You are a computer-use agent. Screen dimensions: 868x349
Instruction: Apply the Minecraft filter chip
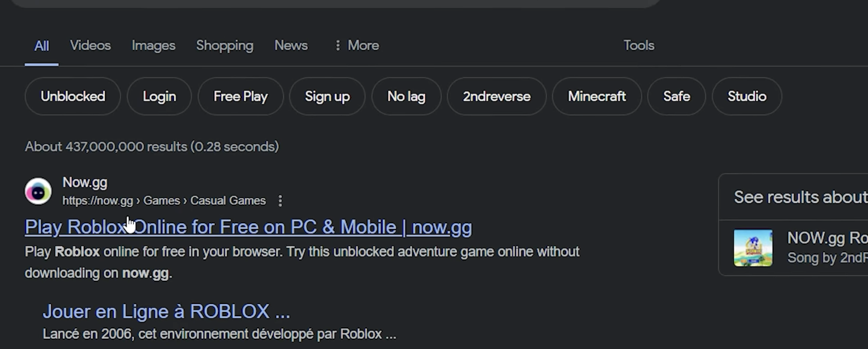[x=597, y=97]
